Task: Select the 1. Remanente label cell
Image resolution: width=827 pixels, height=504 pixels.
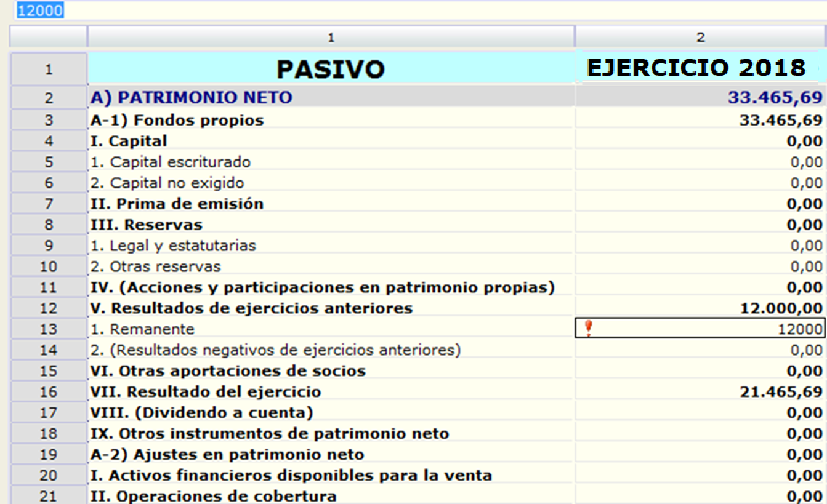Action: click(x=331, y=329)
